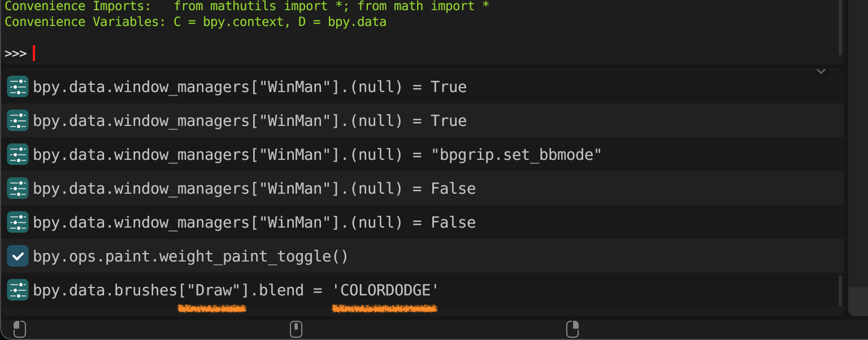868x340 pixels.
Task: Click the icon of the second "= True" entry
Action: pyautogui.click(x=18, y=121)
